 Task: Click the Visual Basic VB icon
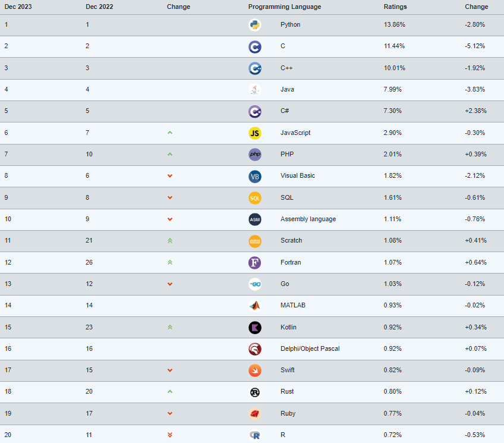click(255, 177)
